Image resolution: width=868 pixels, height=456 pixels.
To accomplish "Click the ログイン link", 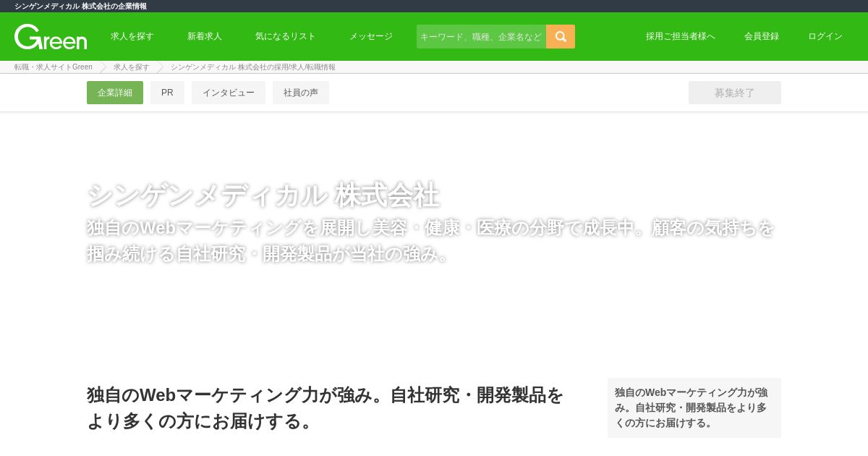I will pyautogui.click(x=825, y=36).
